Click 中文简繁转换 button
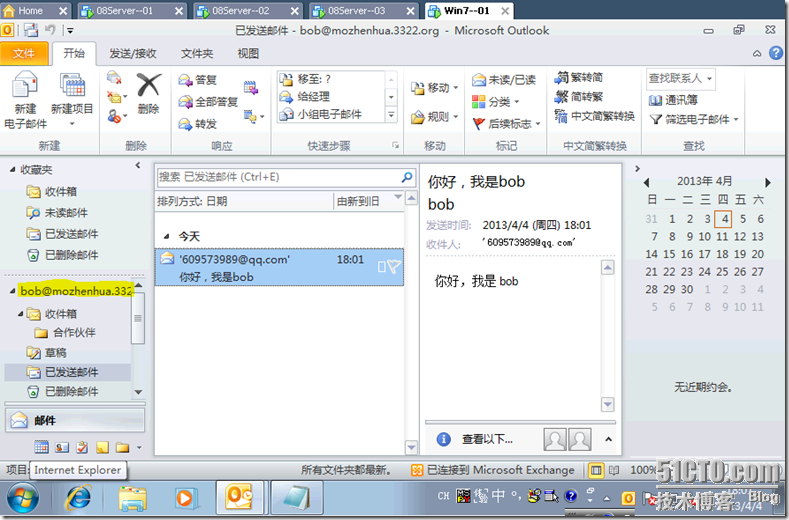This screenshot has width=789, height=520. (x=594, y=116)
